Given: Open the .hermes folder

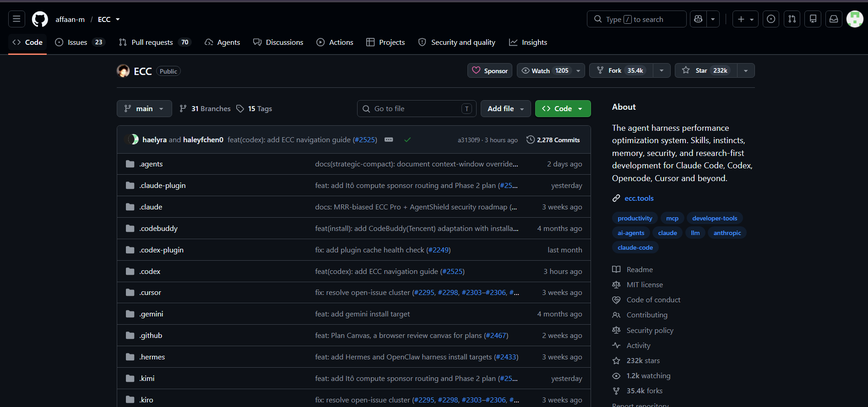Looking at the screenshot, I should [152, 357].
